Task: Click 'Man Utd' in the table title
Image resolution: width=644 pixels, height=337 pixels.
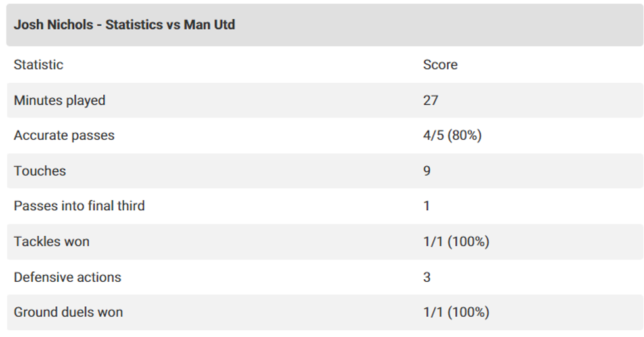Action: (x=210, y=26)
